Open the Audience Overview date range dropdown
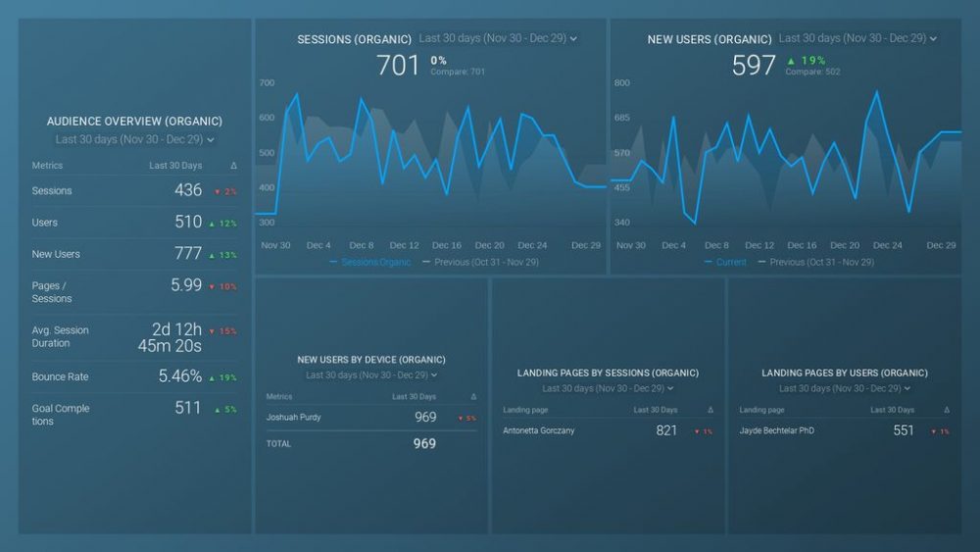The width and height of the screenshot is (980, 552). pos(134,140)
